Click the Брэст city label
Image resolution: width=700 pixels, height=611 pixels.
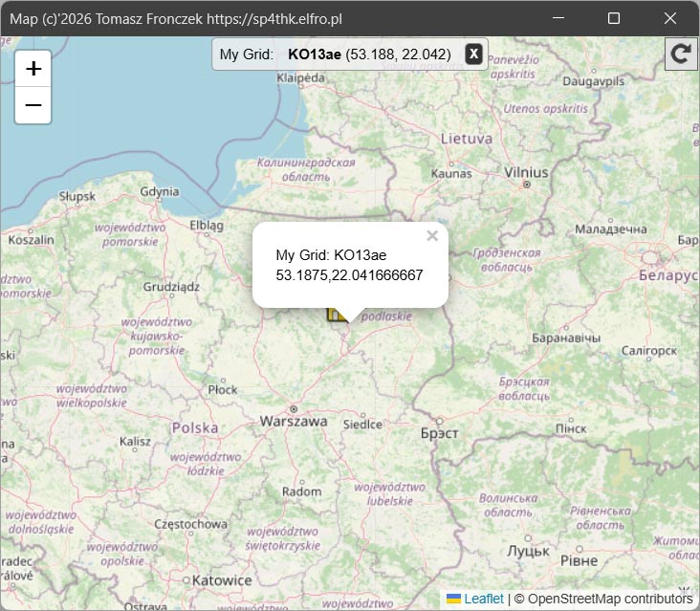439,433
